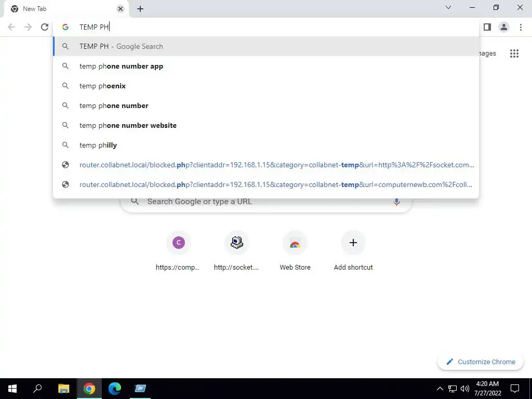Click the address bar text 'TEMP PH'
Screen dimensions: 532x399
(x=94, y=27)
